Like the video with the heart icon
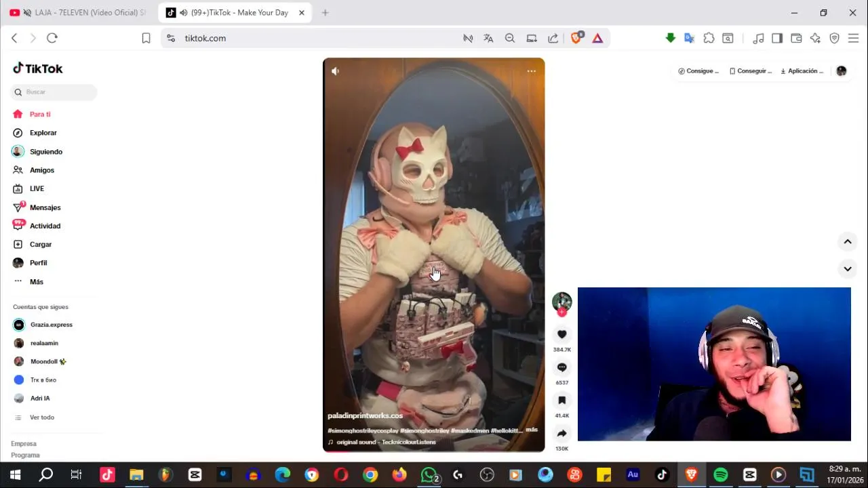This screenshot has height=488, width=868. tap(561, 334)
